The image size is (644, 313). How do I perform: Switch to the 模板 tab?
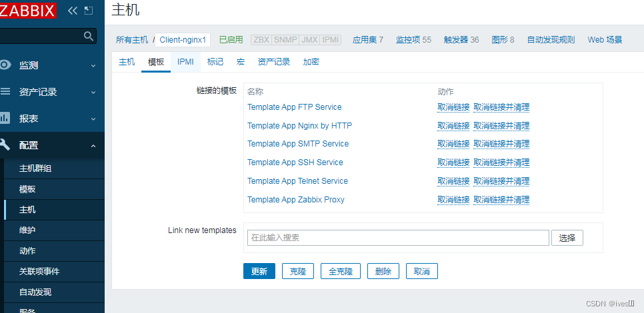point(156,62)
